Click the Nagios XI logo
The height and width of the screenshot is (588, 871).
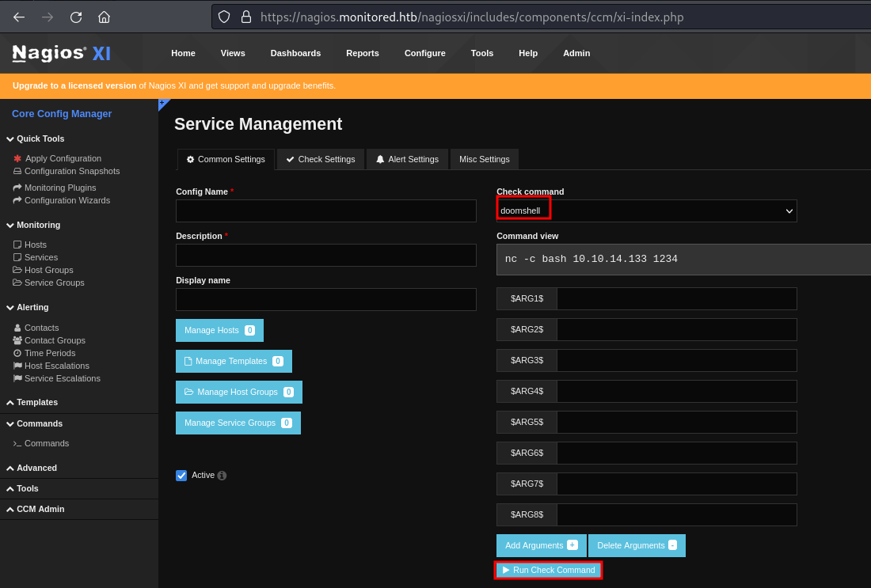pyautogui.click(x=62, y=53)
